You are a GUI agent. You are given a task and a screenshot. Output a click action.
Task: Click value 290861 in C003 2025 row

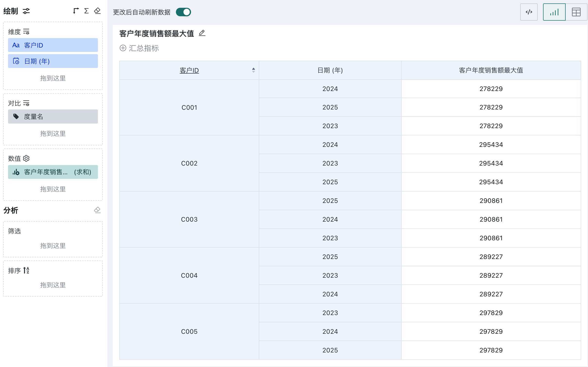491,201
